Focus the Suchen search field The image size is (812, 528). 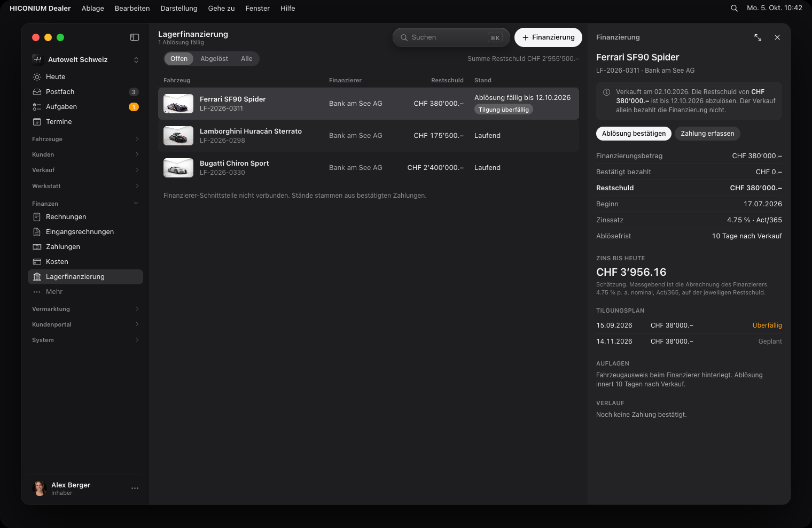[451, 37]
